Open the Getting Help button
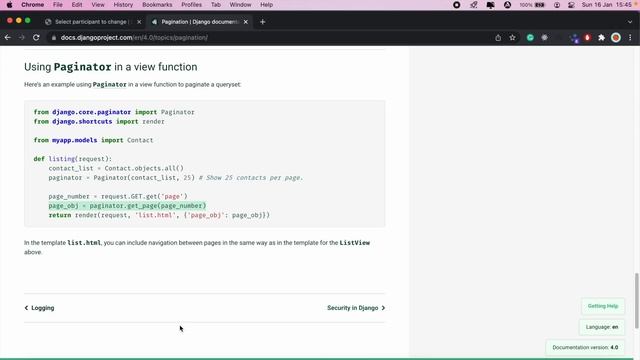 [603, 306]
